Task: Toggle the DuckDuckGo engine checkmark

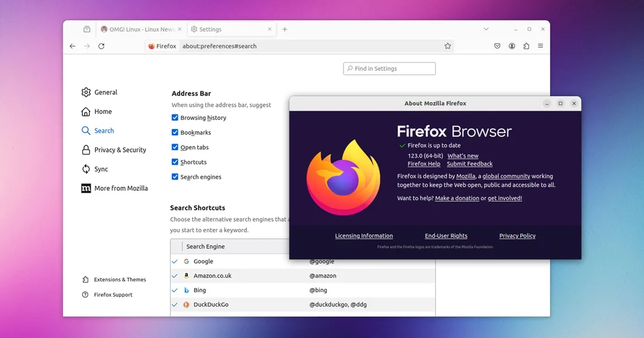Action: [x=175, y=305]
